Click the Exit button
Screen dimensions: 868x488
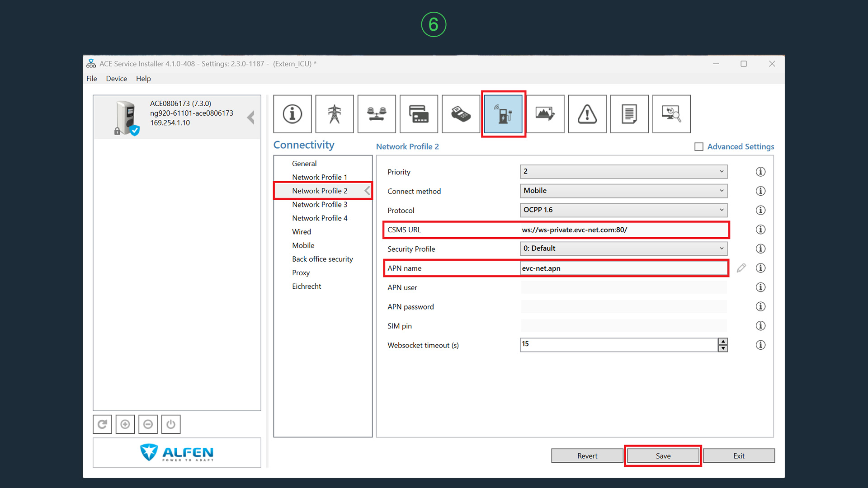tap(739, 456)
